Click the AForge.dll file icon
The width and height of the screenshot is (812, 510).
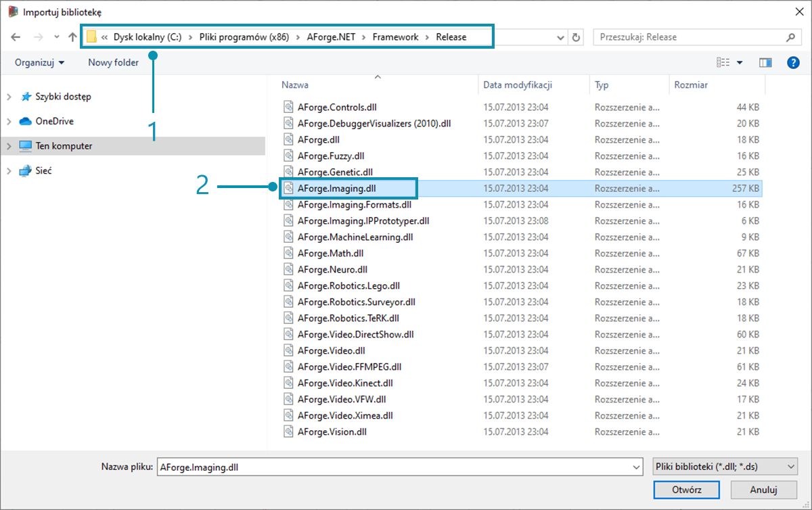point(289,139)
